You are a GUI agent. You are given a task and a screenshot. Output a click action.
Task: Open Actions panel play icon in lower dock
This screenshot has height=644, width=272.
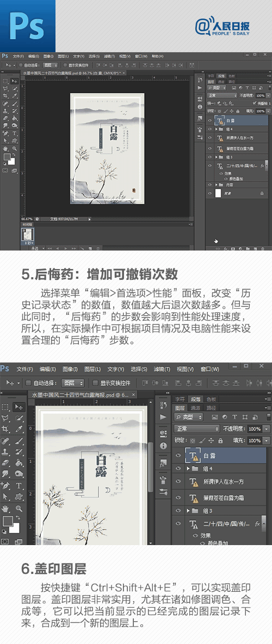163,417
